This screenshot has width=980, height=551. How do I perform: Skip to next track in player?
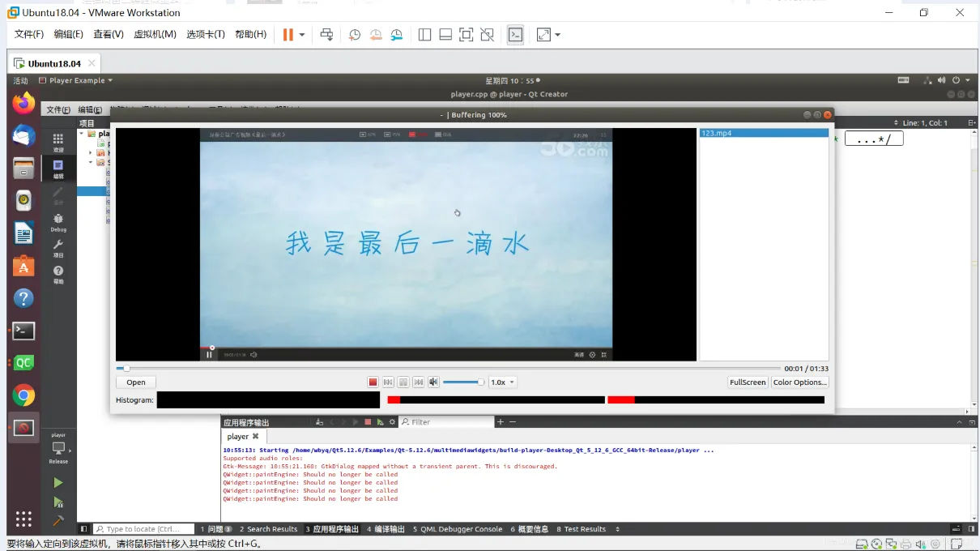coord(419,382)
